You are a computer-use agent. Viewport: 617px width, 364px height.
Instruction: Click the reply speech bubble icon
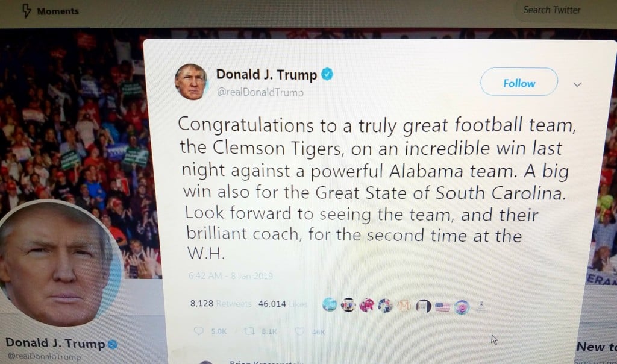(x=199, y=330)
